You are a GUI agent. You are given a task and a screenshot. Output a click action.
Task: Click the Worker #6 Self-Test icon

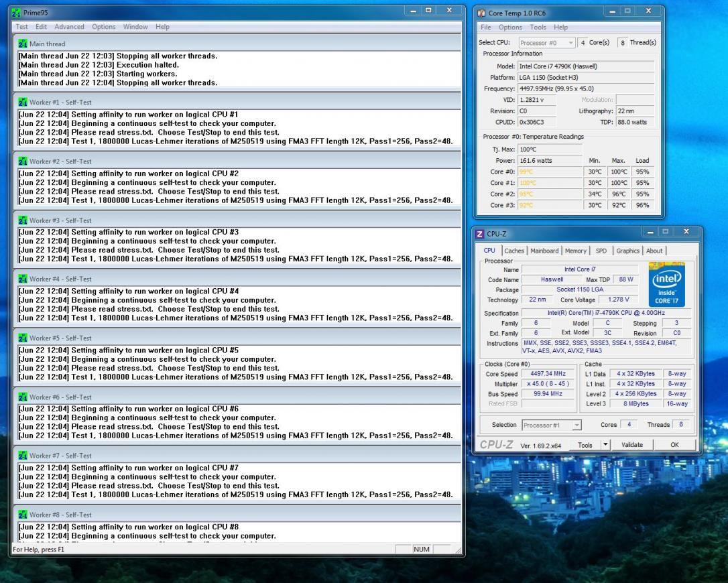[x=23, y=397]
